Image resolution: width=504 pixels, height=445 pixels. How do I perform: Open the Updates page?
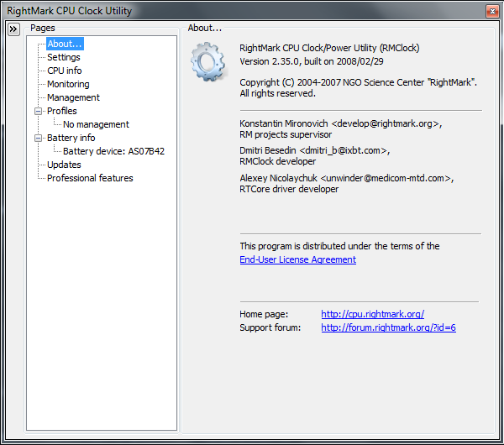[64, 165]
